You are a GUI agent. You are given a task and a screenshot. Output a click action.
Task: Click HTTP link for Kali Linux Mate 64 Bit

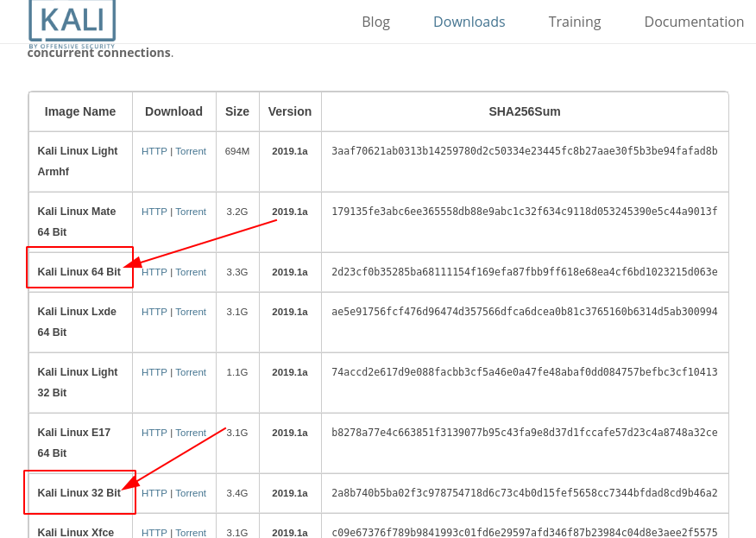tap(154, 212)
